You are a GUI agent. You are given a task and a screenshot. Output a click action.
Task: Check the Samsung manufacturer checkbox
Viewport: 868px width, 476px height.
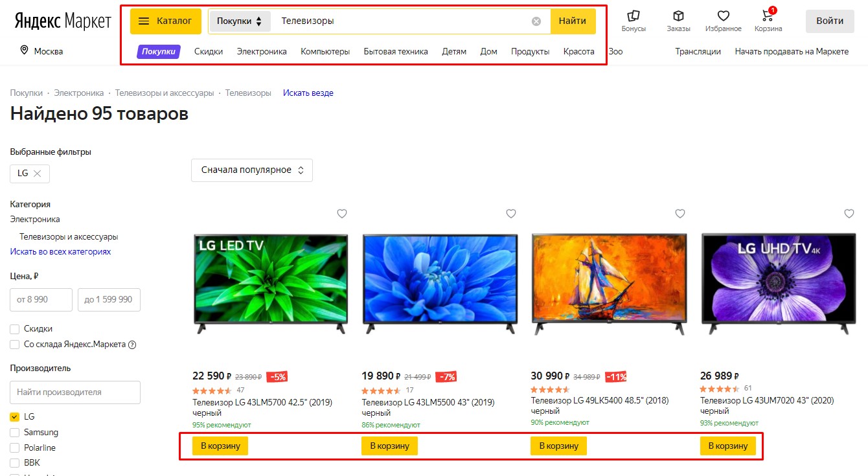click(14, 432)
